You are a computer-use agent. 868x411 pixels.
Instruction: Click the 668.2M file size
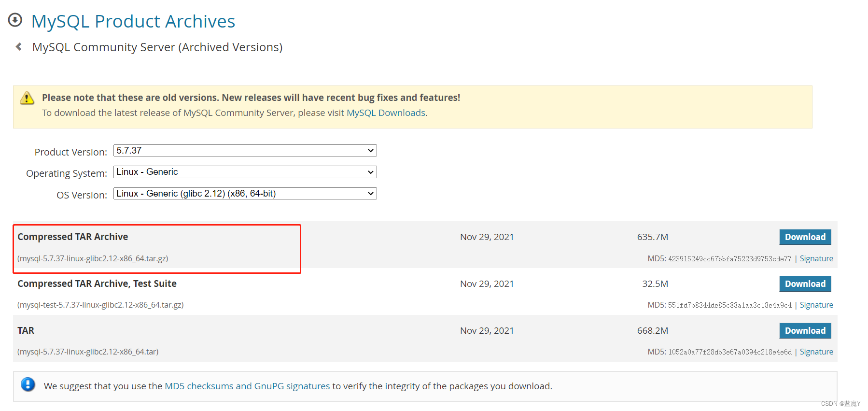click(x=653, y=331)
